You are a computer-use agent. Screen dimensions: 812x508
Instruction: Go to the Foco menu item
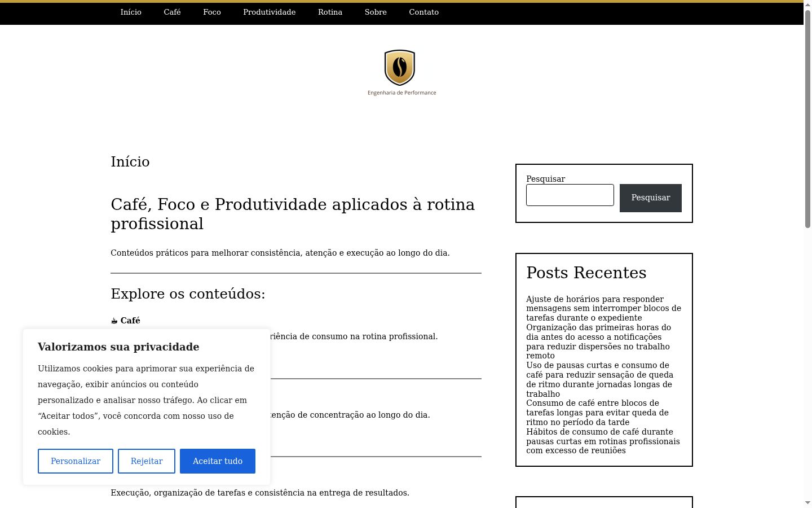pos(212,12)
